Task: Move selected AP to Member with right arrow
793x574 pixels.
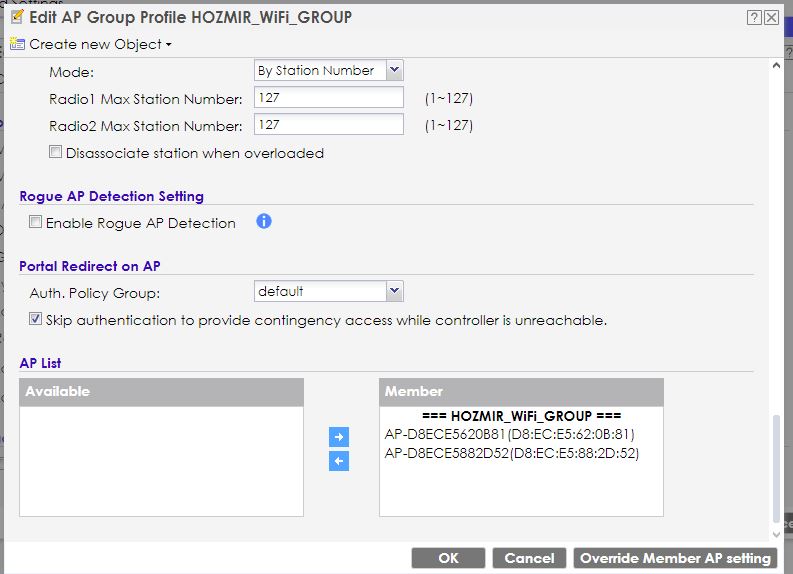Action: (339, 436)
